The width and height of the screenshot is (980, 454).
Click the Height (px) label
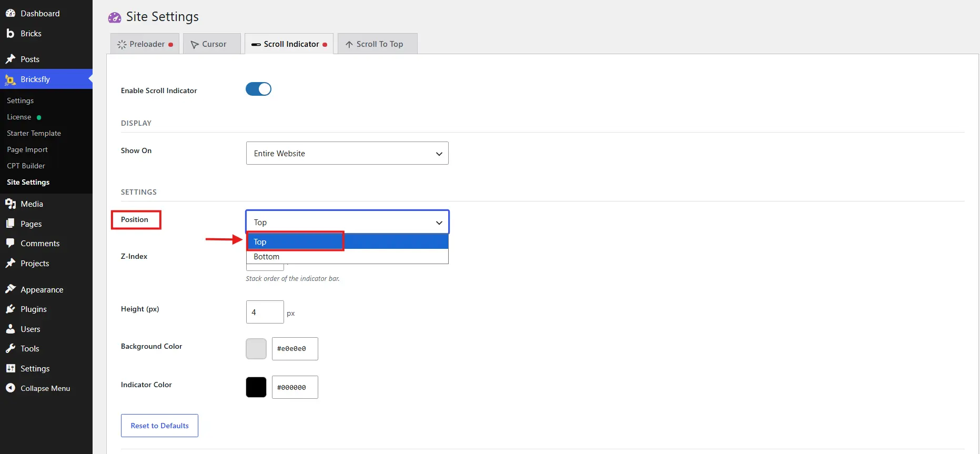click(140, 309)
